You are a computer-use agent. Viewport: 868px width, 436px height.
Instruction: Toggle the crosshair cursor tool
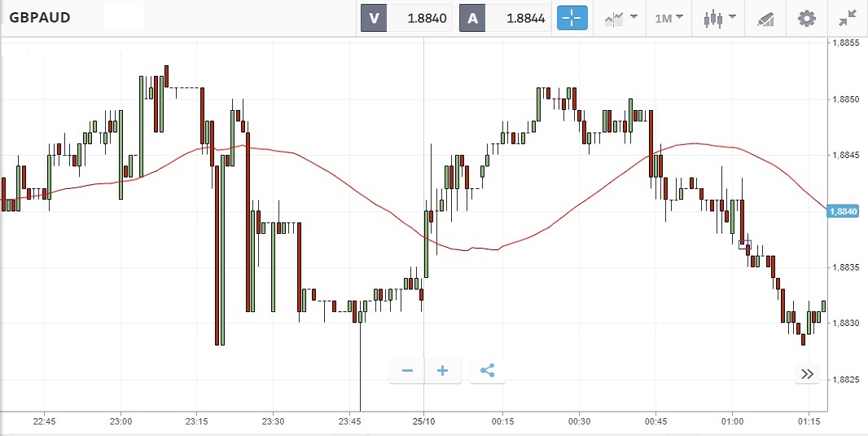pyautogui.click(x=572, y=18)
